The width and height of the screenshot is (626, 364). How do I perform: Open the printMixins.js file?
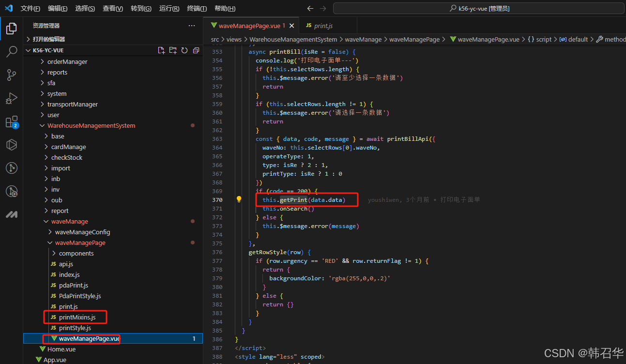coord(113,317)
